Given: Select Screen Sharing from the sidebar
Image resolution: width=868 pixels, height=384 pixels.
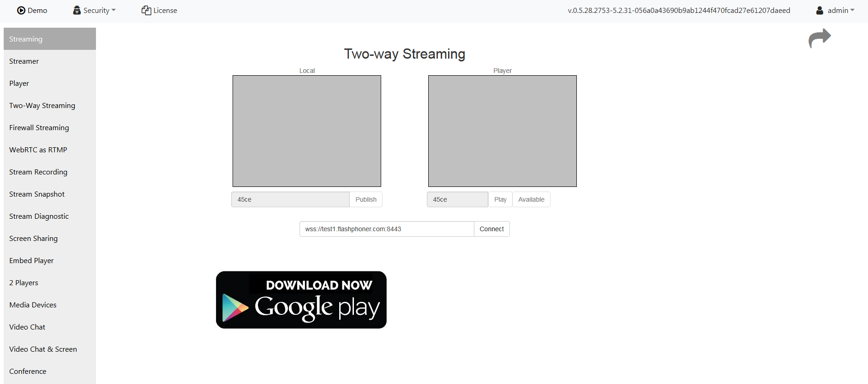Looking at the screenshot, I should 33,239.
